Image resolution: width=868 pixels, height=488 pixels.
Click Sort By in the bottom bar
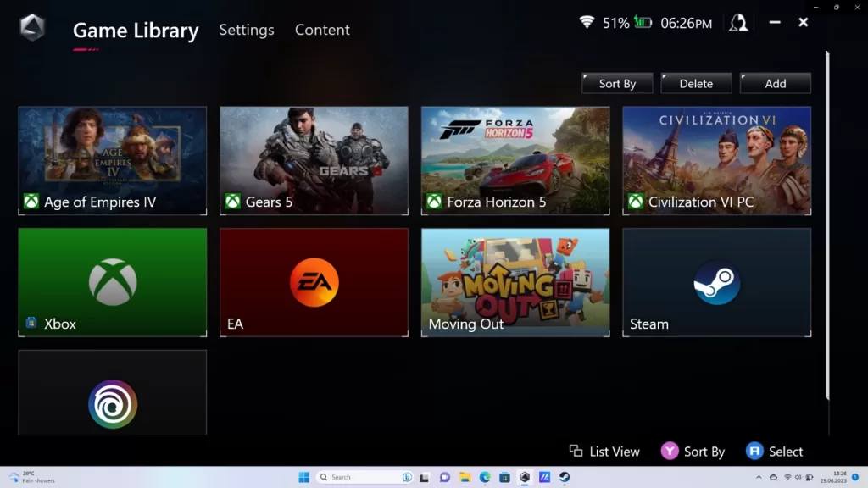[704, 452]
